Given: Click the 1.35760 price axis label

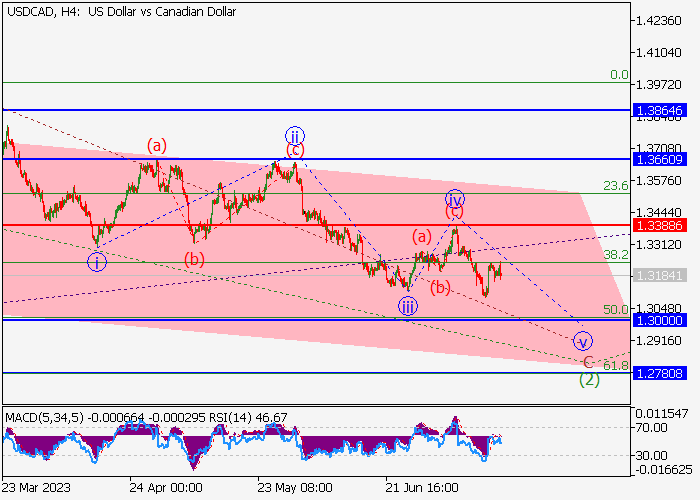Looking at the screenshot, I should coord(659,181).
